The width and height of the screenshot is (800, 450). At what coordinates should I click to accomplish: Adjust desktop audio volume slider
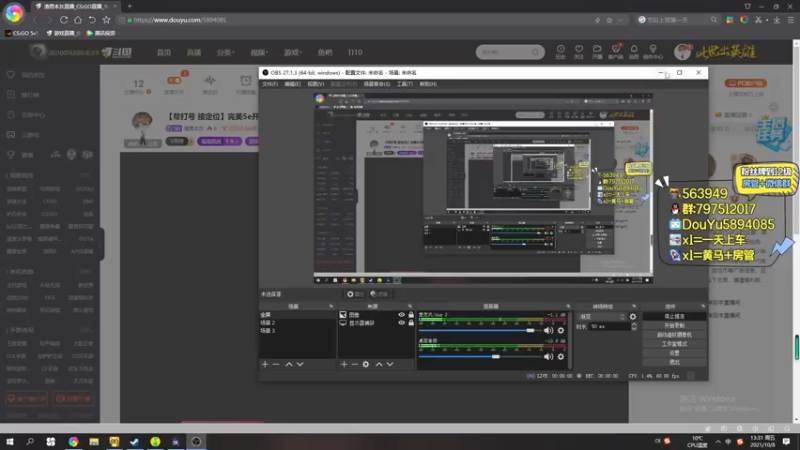[x=480, y=357]
